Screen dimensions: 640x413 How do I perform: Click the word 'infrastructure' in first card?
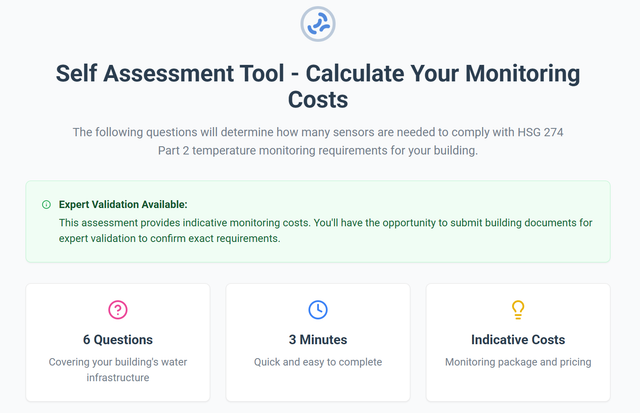118,378
